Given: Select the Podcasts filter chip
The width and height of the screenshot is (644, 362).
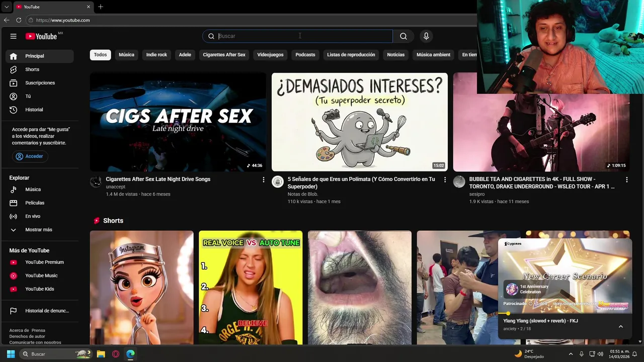Looking at the screenshot, I should click(305, 55).
